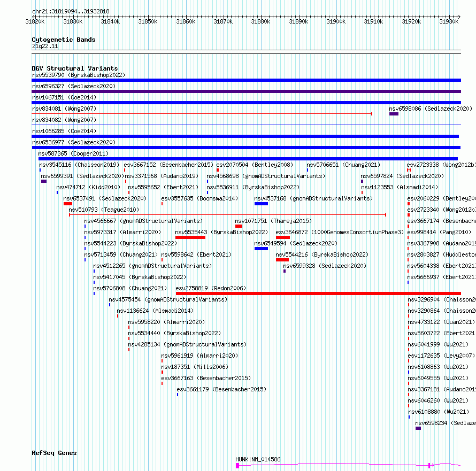This screenshot has width=476, height=471.
Task: Open esv3667152 (Besenbacher2015) variant
Action: pyautogui.click(x=168, y=165)
